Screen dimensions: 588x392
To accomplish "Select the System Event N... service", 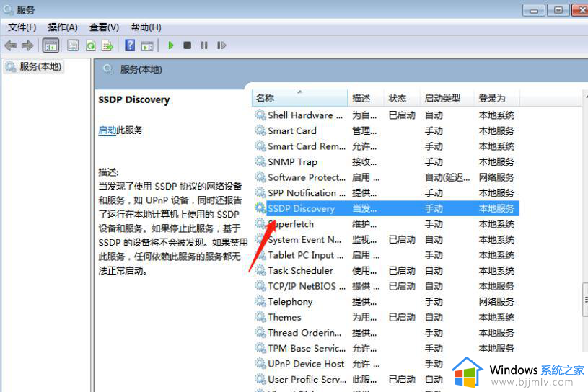I will point(386,240).
